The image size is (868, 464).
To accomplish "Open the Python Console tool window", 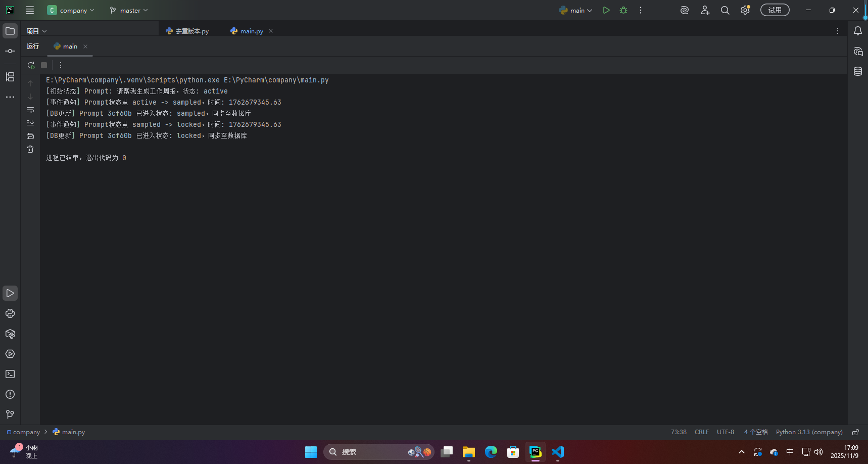I will point(10,313).
